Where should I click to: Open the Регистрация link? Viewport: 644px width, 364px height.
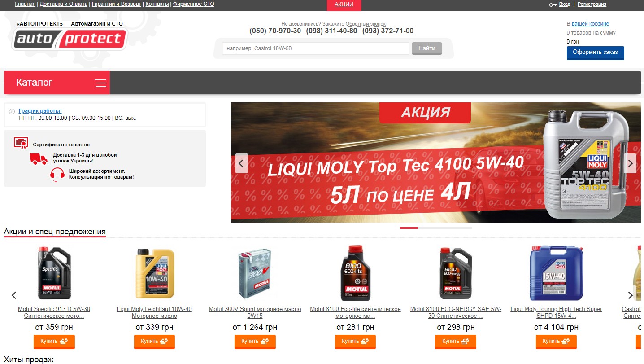tap(592, 4)
